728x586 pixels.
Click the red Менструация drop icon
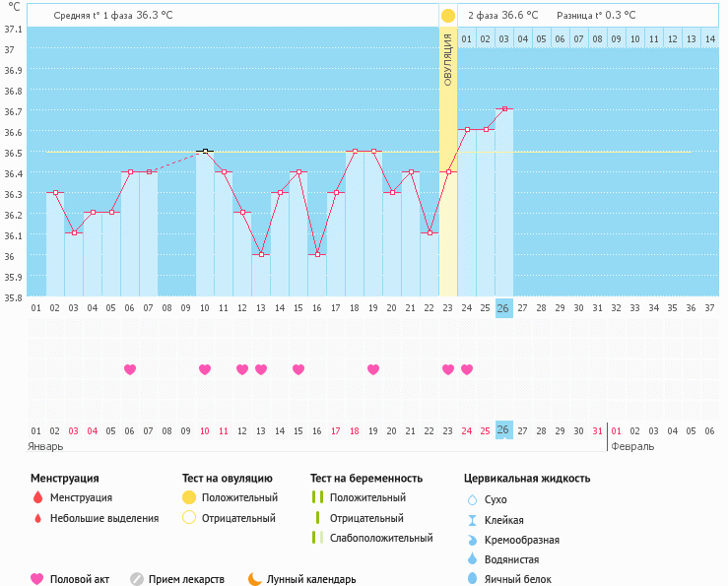click(37, 498)
